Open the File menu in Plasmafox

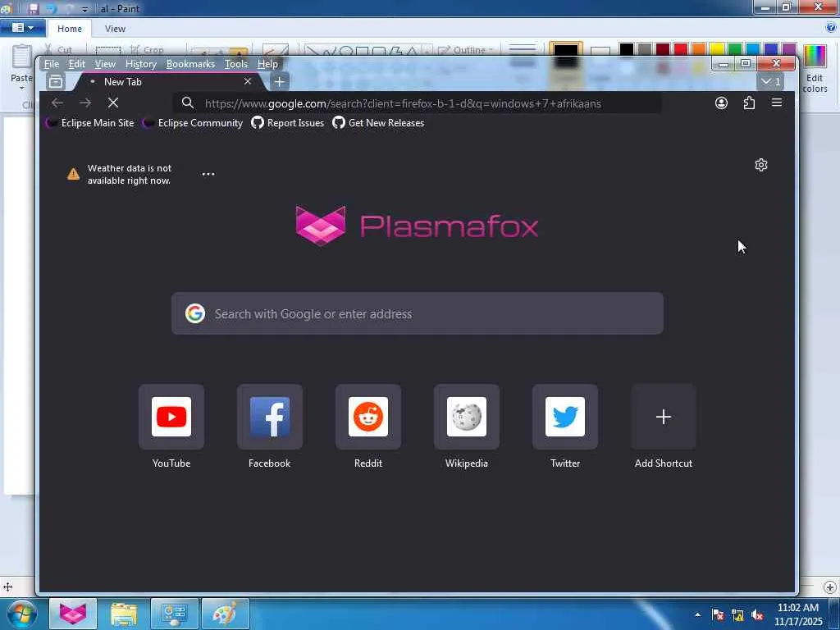(52, 64)
